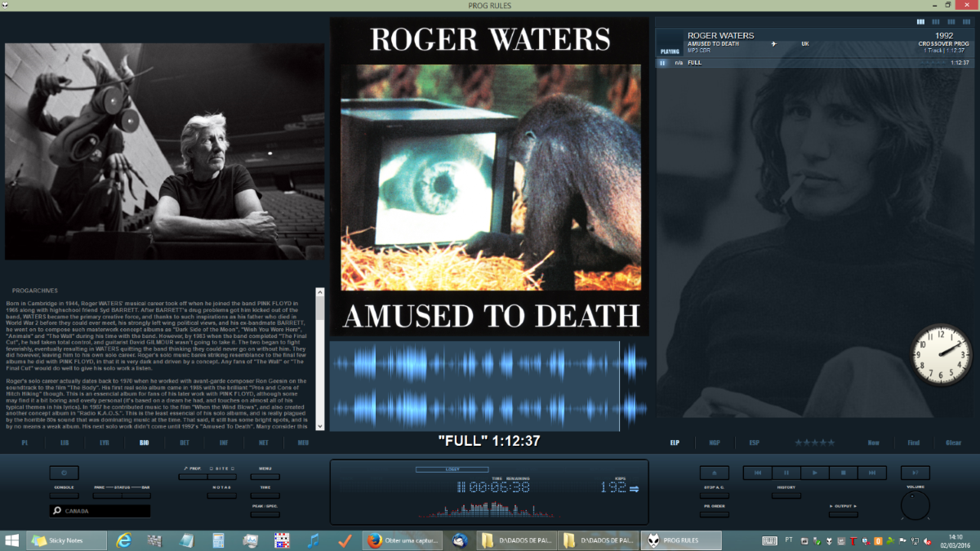Skip to the next track
Screen dimensions: 980x551
(x=872, y=473)
